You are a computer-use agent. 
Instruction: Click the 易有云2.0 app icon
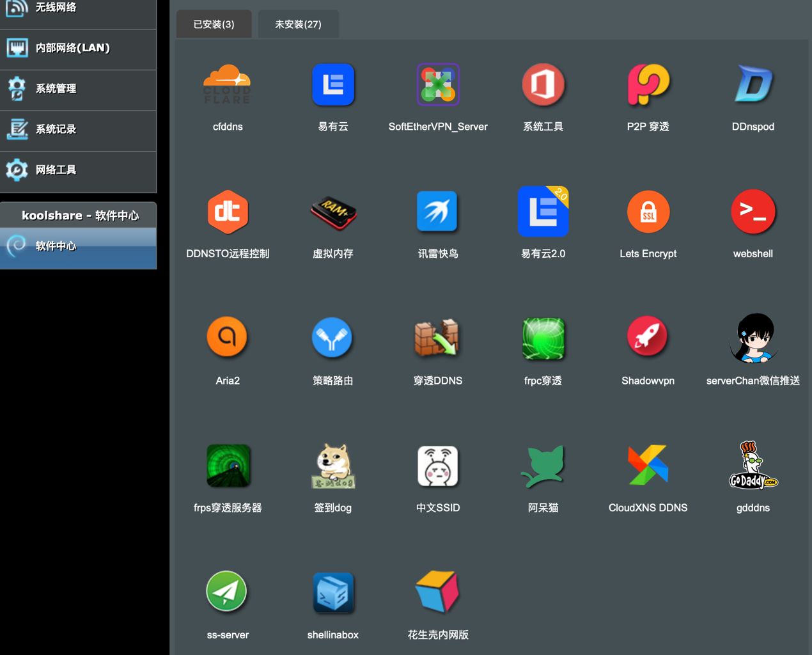coord(543,212)
